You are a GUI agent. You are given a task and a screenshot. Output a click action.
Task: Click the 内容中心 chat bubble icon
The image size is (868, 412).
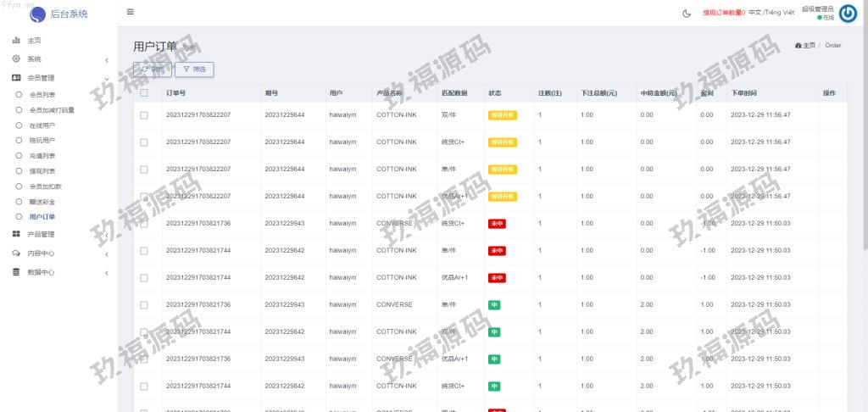pyautogui.click(x=16, y=253)
